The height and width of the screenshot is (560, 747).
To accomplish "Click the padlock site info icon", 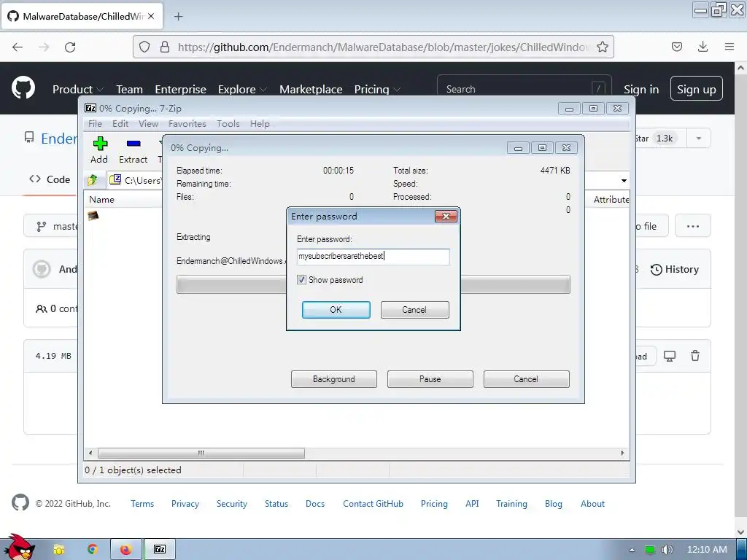I will pos(165,47).
